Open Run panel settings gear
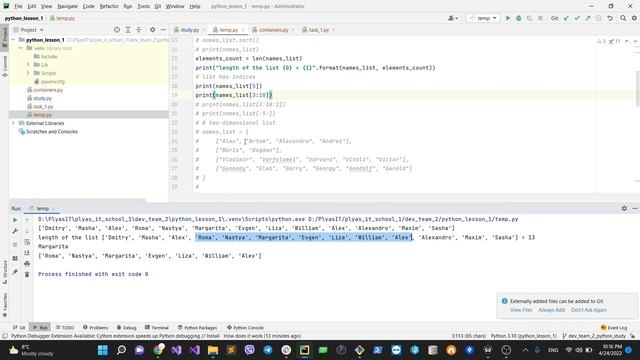This screenshot has width=640, height=360. point(624,209)
